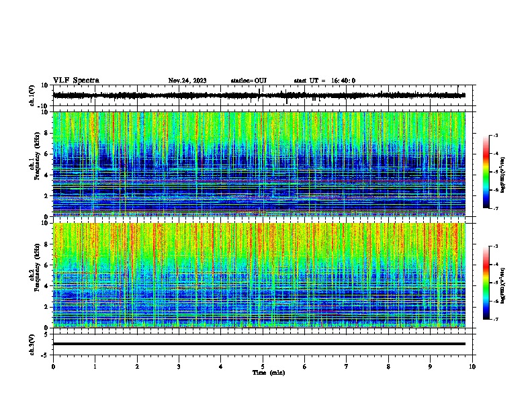
Task: Click time axis tick label "0"
Action: tap(53, 367)
